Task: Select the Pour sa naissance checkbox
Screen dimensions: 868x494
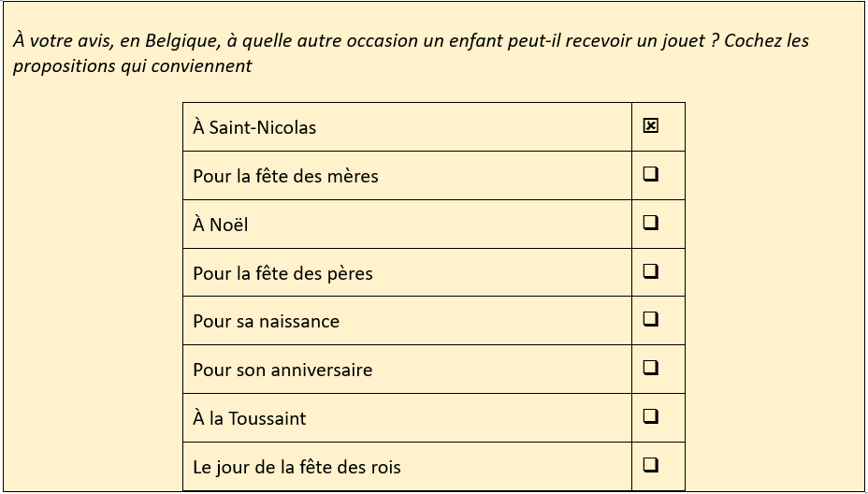Action: point(650,319)
